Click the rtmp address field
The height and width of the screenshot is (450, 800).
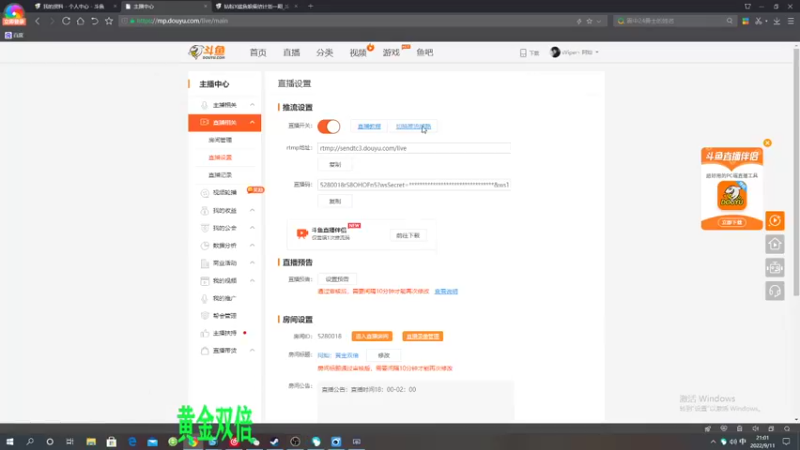414,148
